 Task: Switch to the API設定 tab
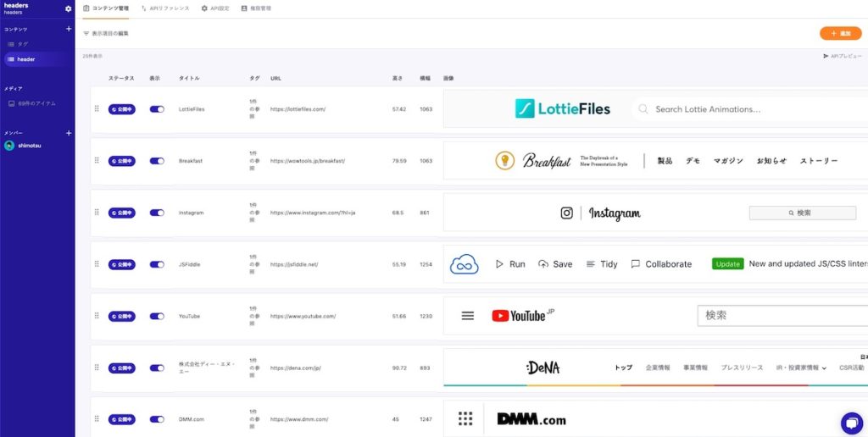click(x=215, y=8)
